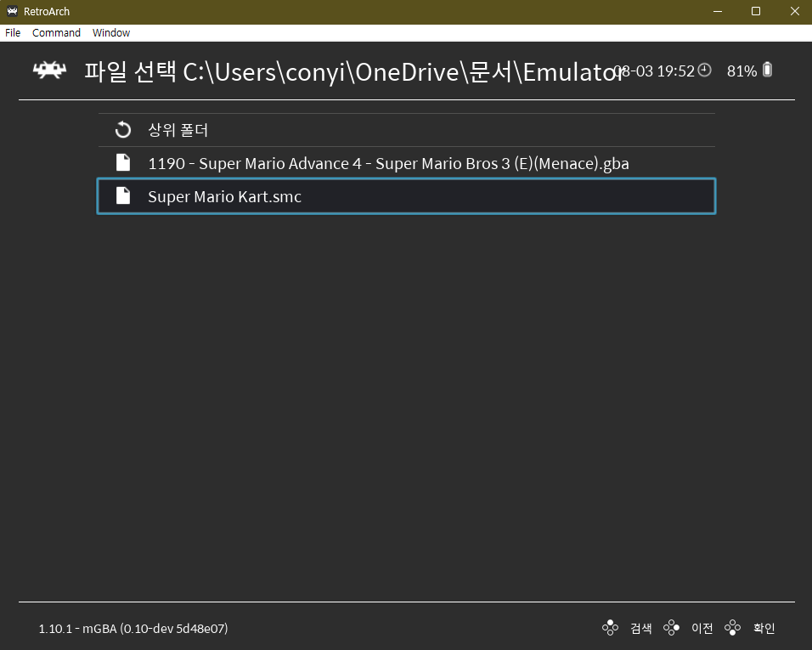Screen dimensions: 812x650
Task: Go to 상위 폴더 parent directory
Action: click(x=407, y=130)
